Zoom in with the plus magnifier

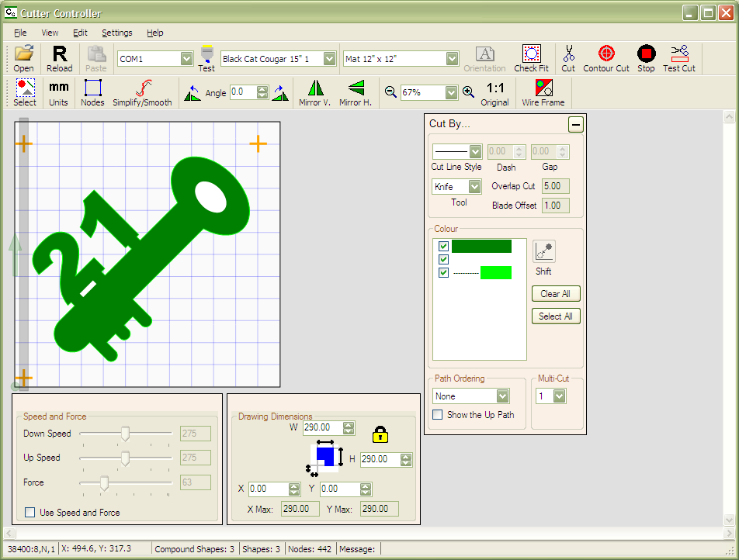point(468,92)
